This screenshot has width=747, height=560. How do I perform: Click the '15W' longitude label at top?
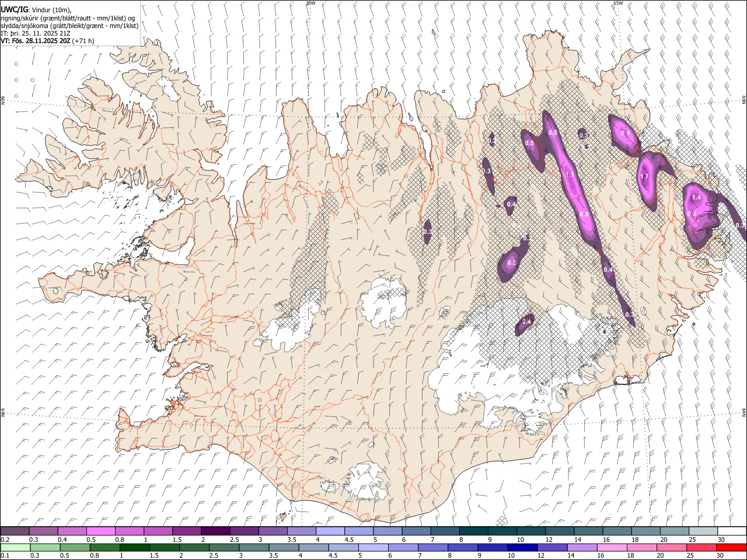tap(617, 3)
